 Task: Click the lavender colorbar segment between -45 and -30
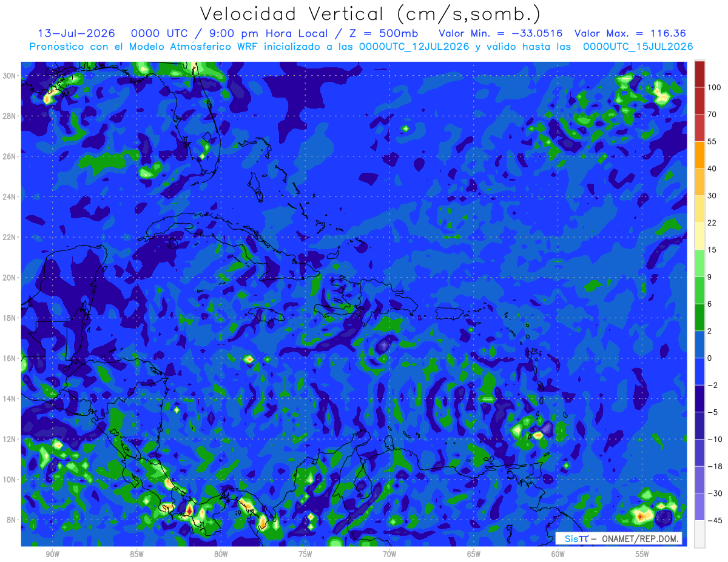(699, 507)
